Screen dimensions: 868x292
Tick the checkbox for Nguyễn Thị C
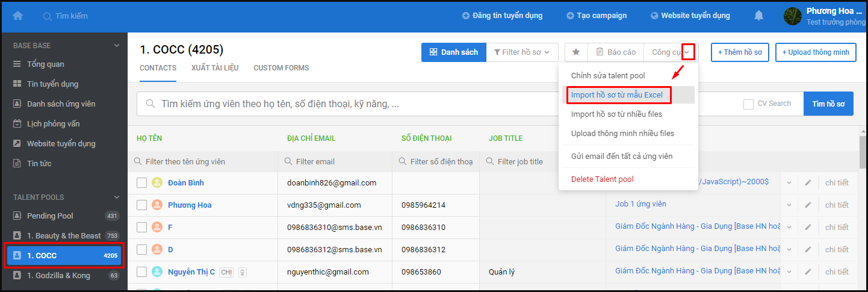(142, 272)
